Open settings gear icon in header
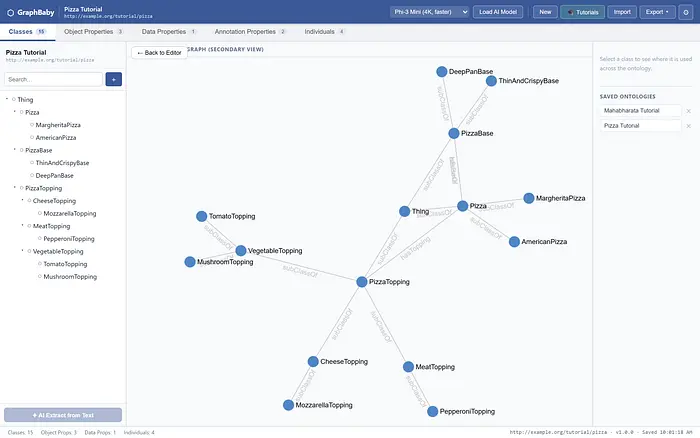Image resolution: width=700 pixels, height=438 pixels. pos(686,12)
